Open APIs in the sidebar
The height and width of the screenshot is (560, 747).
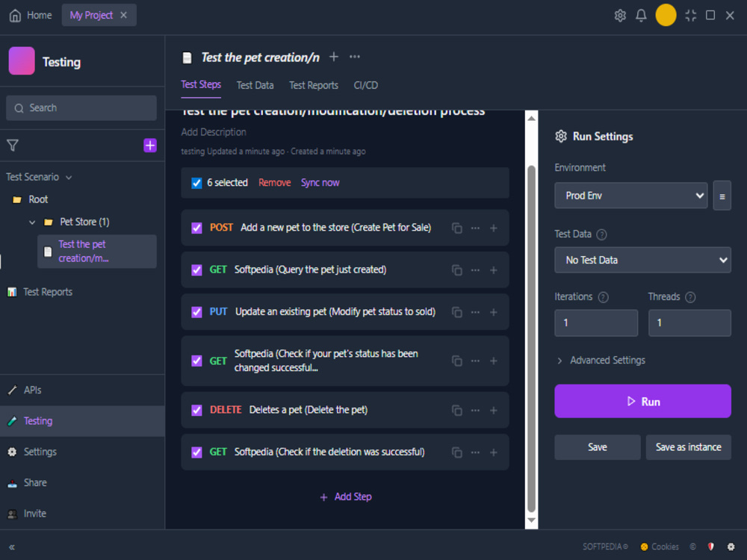(x=82, y=390)
